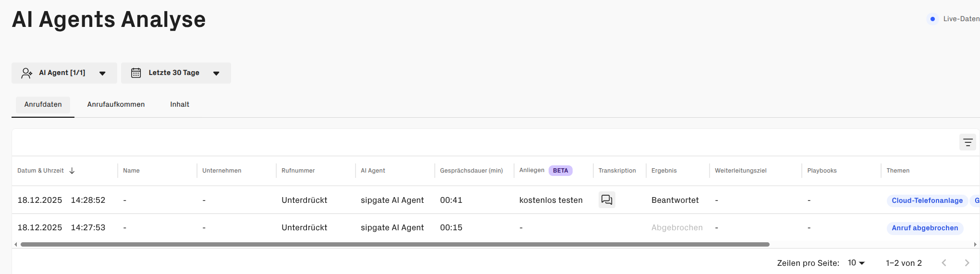Image resolution: width=980 pixels, height=274 pixels.
Task: Click the Gesprächsdauer (min) column header
Action: pyautogui.click(x=471, y=171)
